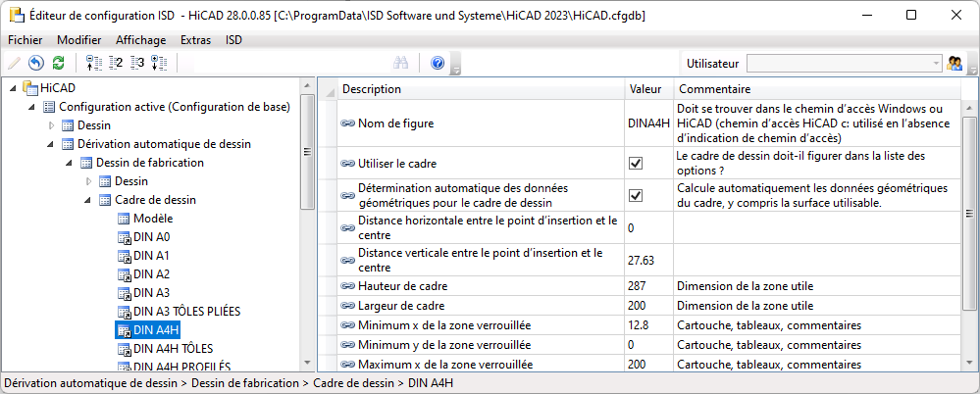980x394 pixels.
Task: Click the DIN A0 tree node icon
Action: point(124,237)
